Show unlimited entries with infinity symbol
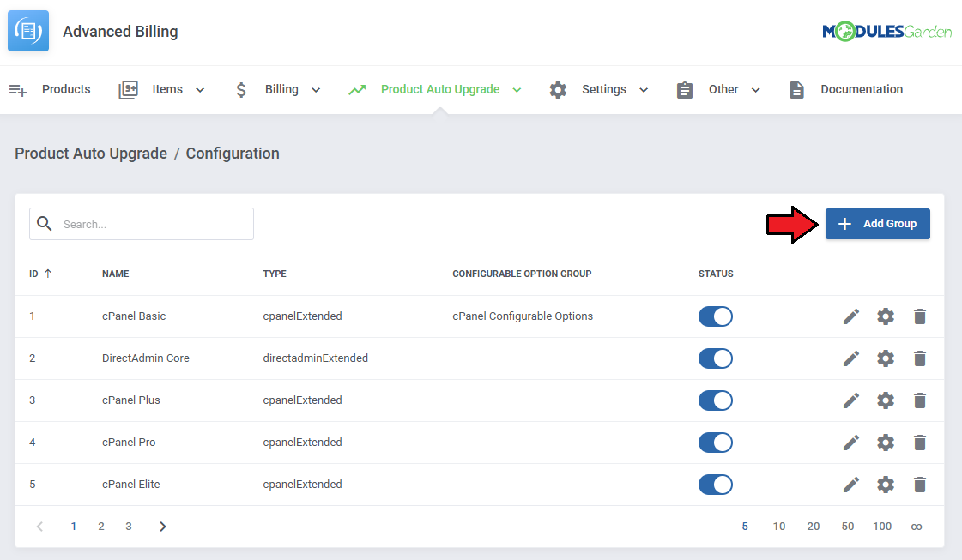 917,527
